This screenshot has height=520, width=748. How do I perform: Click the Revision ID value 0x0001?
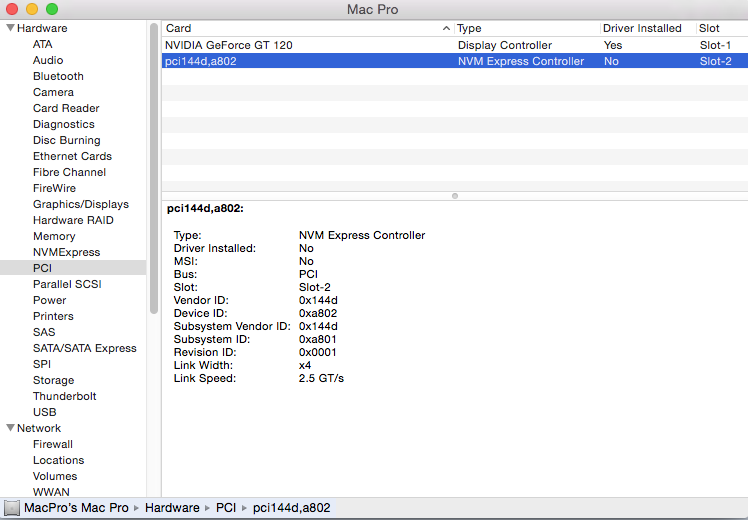(318, 352)
